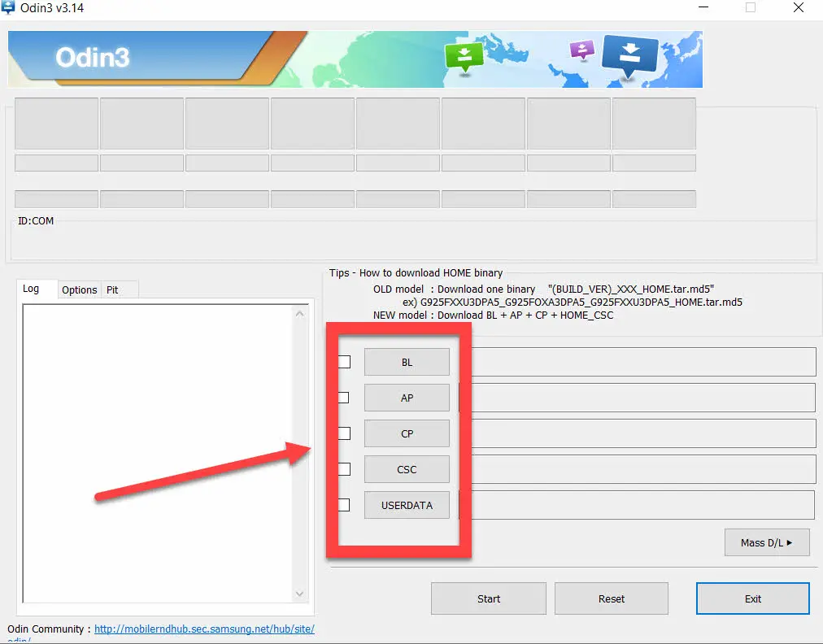This screenshot has width=823, height=644.
Task: Open the Odin Community samsung.net link
Action: [204, 629]
